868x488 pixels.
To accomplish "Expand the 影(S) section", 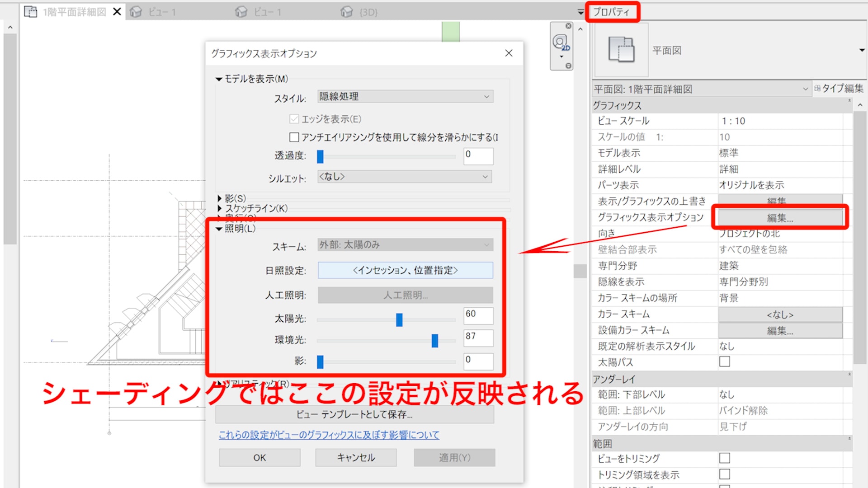I will (220, 198).
